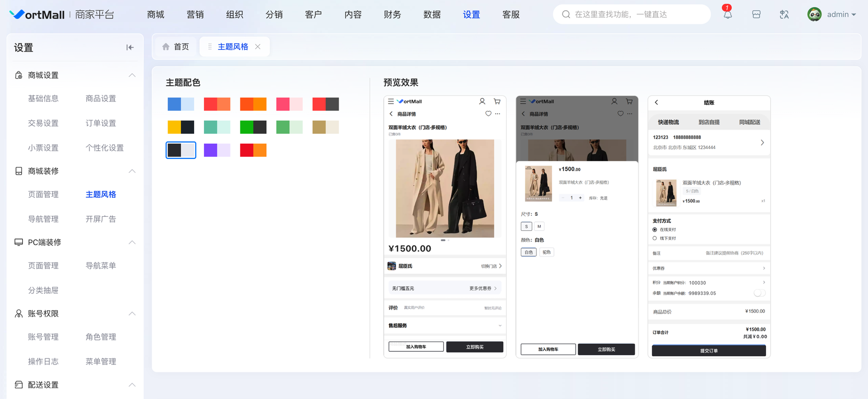
Task: Click 提交订单 button in preview
Action: click(x=709, y=351)
